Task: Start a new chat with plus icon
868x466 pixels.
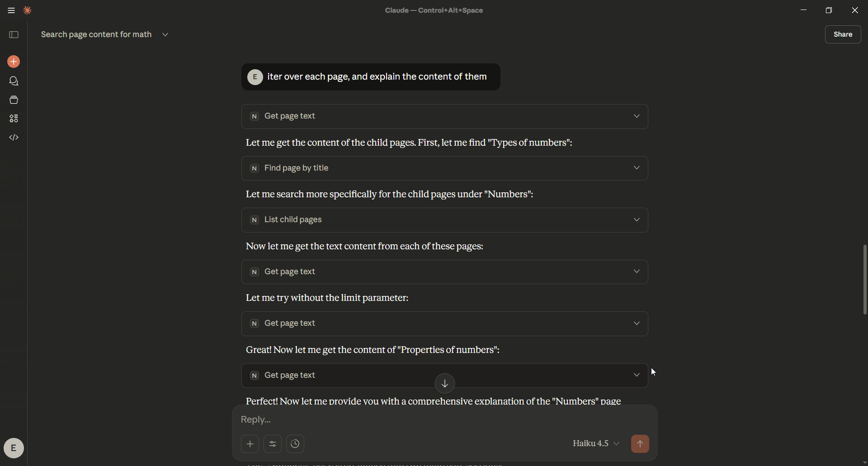Action: pyautogui.click(x=14, y=62)
